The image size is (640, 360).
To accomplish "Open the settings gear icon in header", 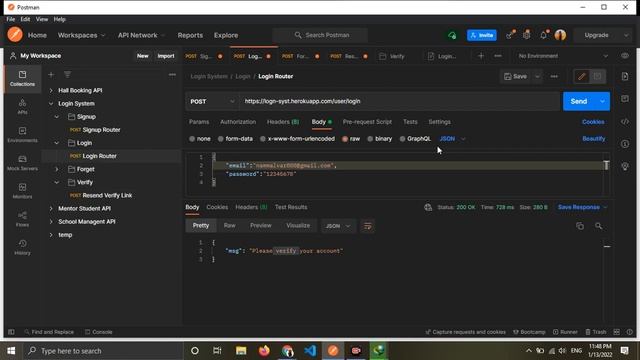I will pos(527,35).
